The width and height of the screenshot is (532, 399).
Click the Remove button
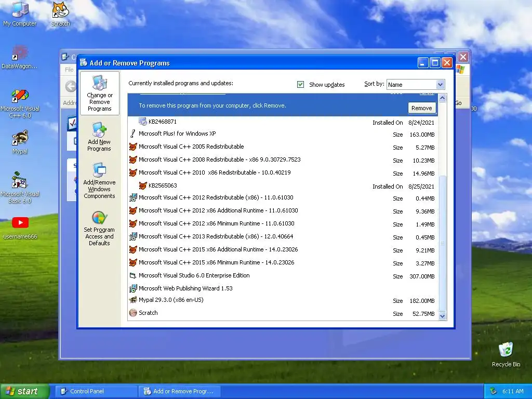[422, 108]
